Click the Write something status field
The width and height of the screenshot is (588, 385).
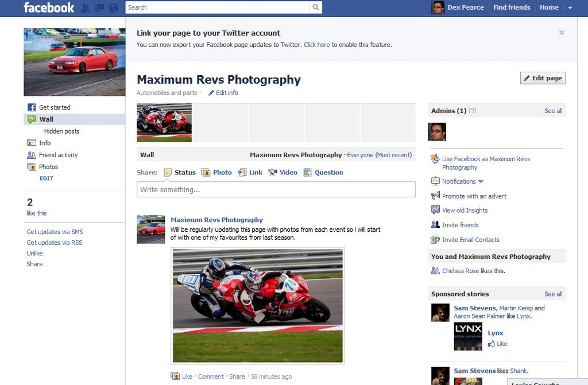[x=276, y=190]
